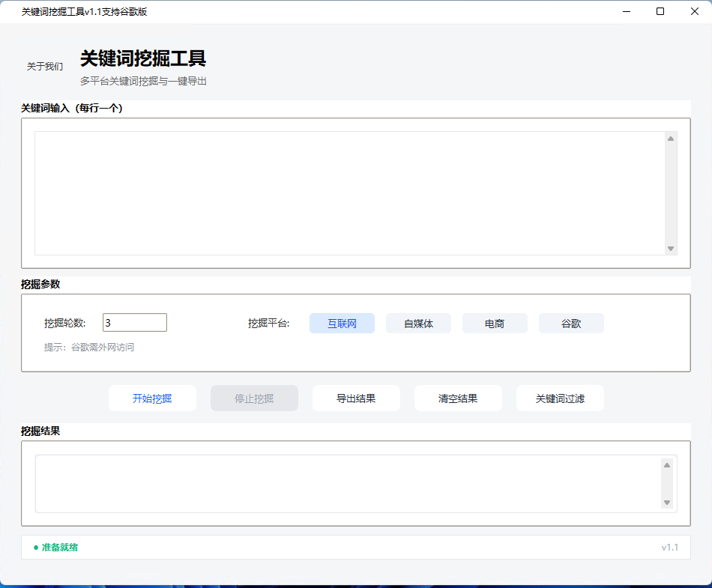Export results with 导出结果 button
The width and height of the screenshot is (712, 588).
(356, 398)
